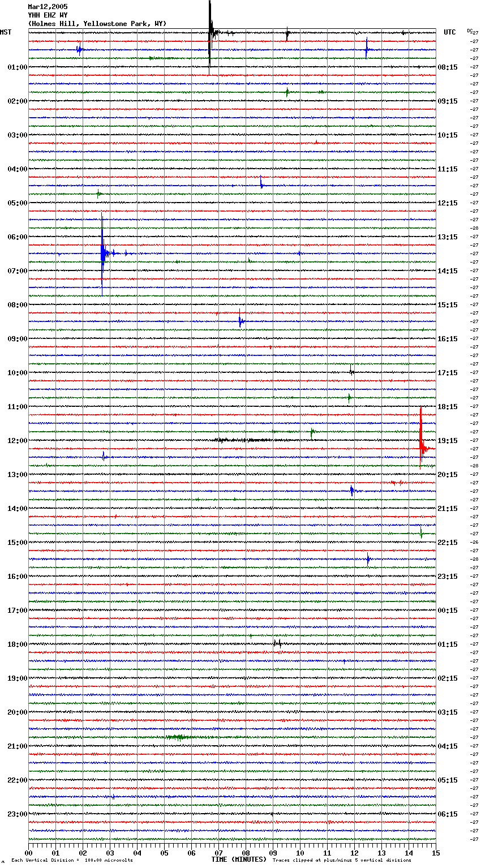Image resolution: width=481 pixels, height=868 pixels.
Task: Click the 04:15 UTC time label
Action: (x=448, y=746)
